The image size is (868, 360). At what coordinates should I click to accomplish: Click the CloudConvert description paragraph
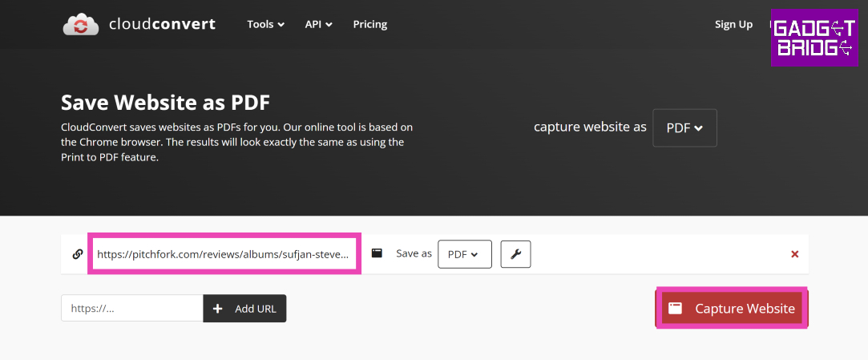tap(237, 142)
